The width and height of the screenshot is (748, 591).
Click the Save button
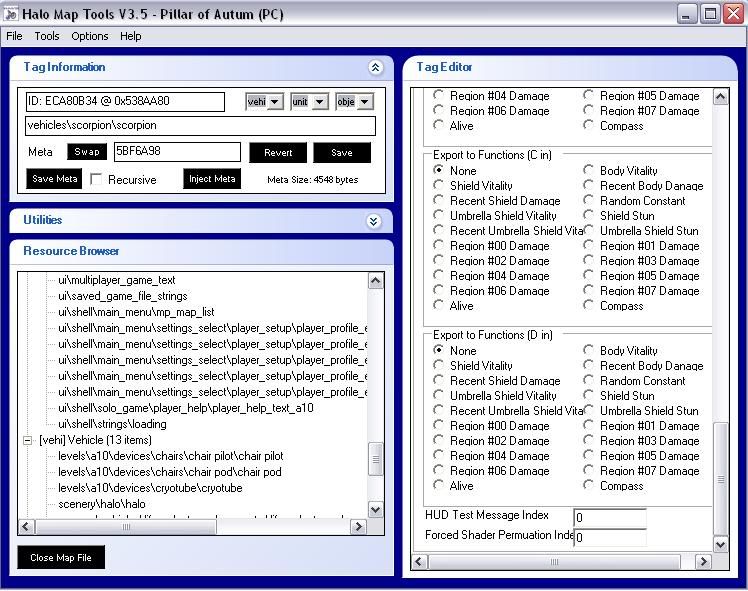click(342, 153)
